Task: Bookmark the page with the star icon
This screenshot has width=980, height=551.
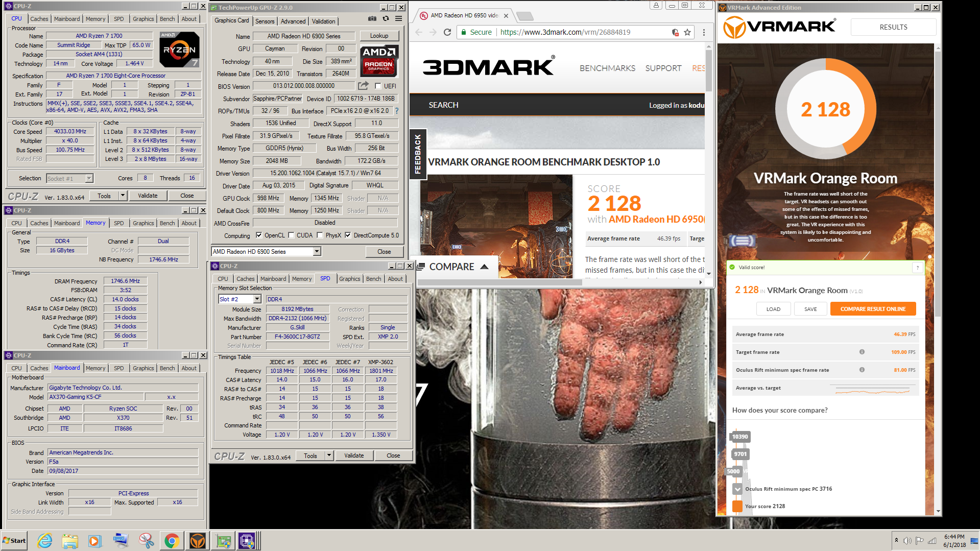Action: pos(687,32)
